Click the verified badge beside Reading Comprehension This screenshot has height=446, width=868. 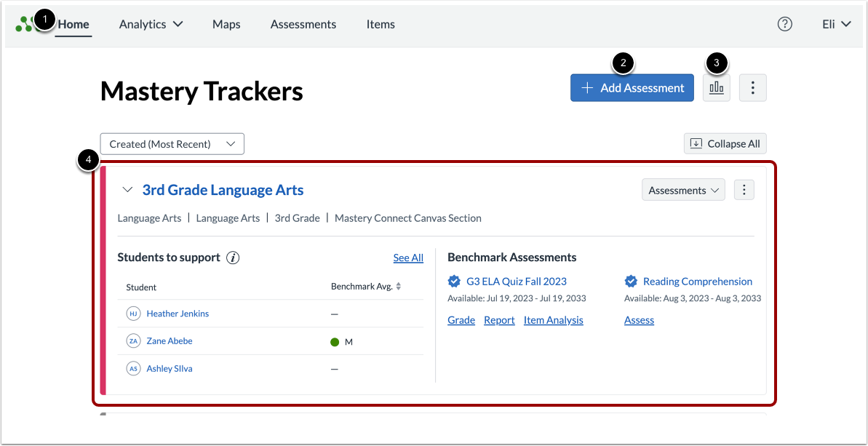click(x=632, y=281)
